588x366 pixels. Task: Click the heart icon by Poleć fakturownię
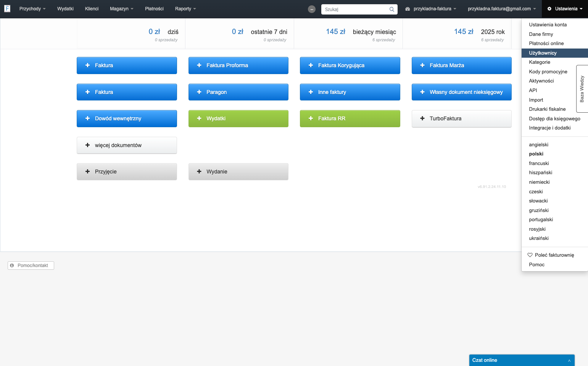(530, 255)
